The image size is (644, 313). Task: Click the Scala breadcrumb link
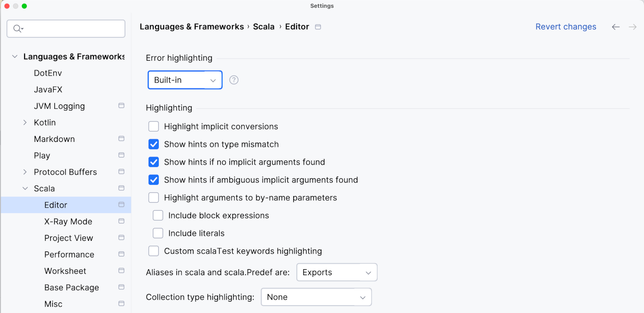click(264, 27)
